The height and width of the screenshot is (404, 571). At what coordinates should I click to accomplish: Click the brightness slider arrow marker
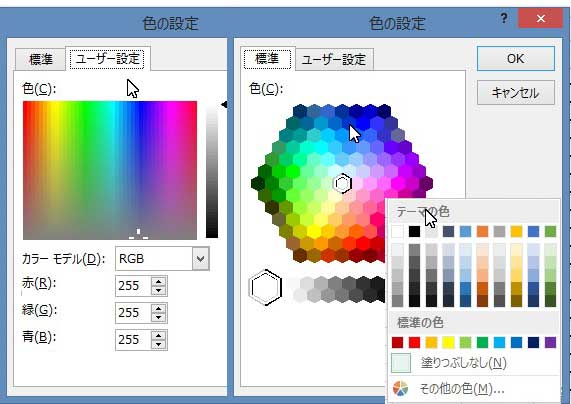(x=224, y=105)
